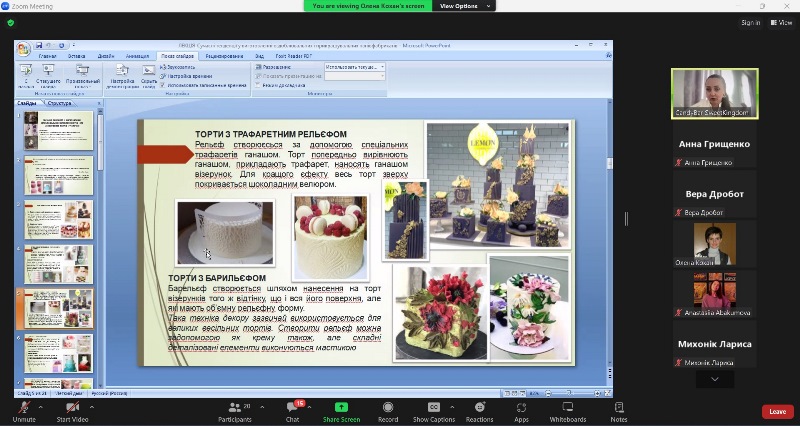800x426 pixels.
Task: Open the Chat panel
Action: point(293,408)
